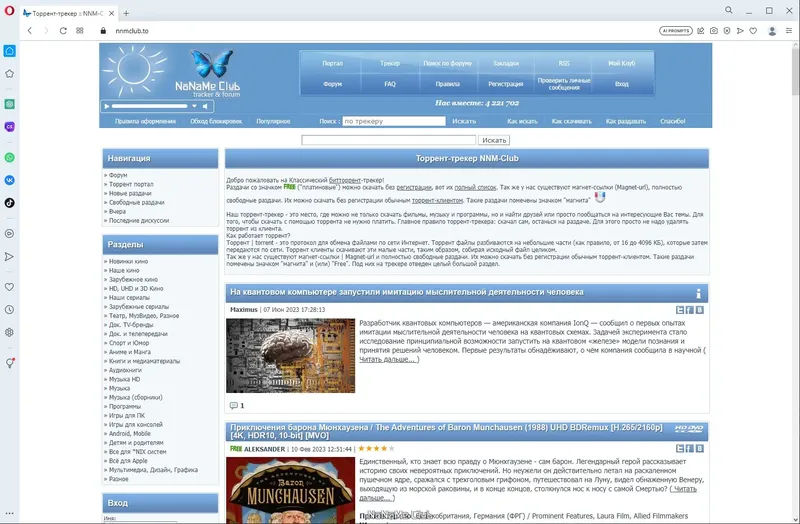Expand the radio player station dropdown arrow
The width and height of the screenshot is (800, 524).
(x=194, y=106)
